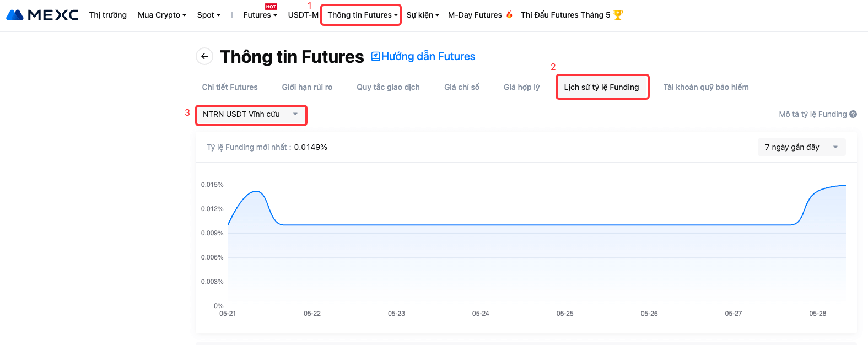Open the NTRN USDT Vĩnh cửu dropdown
This screenshot has height=345, width=868.
(251, 115)
